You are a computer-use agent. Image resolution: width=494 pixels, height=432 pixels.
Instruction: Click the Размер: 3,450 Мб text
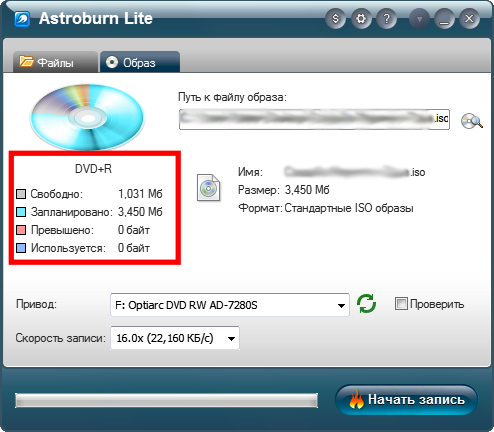pos(283,190)
